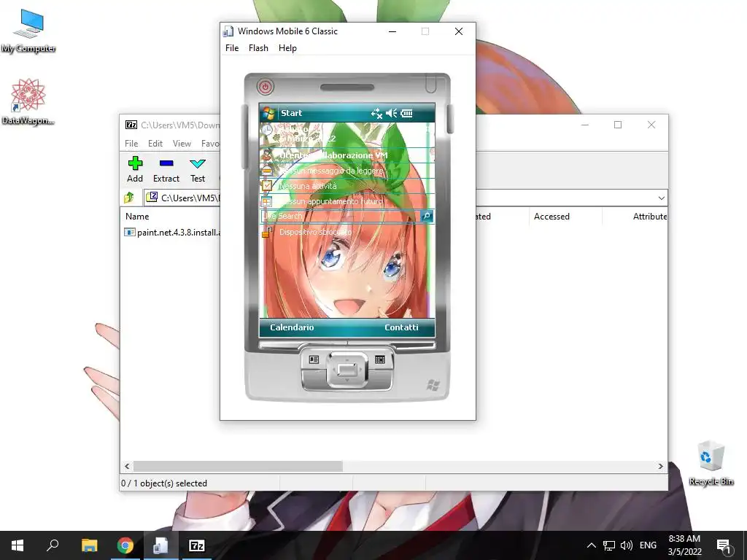Click the 7-Zip Test toolbar button
The height and width of the screenshot is (560, 747).
tap(198, 169)
